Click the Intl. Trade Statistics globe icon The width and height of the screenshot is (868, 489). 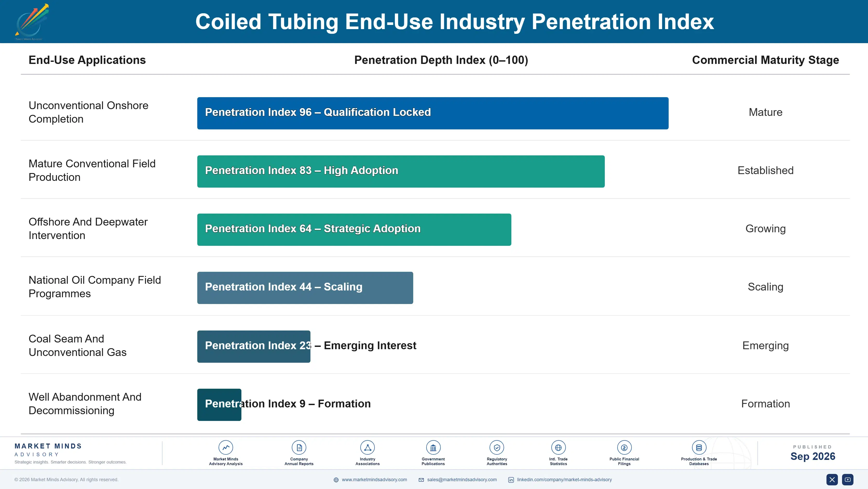point(558,447)
